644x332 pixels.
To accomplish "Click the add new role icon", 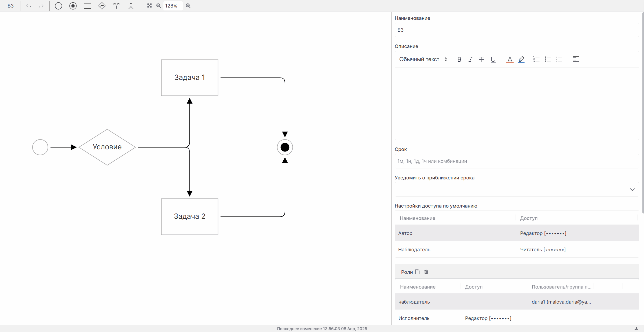I will 417,272.
